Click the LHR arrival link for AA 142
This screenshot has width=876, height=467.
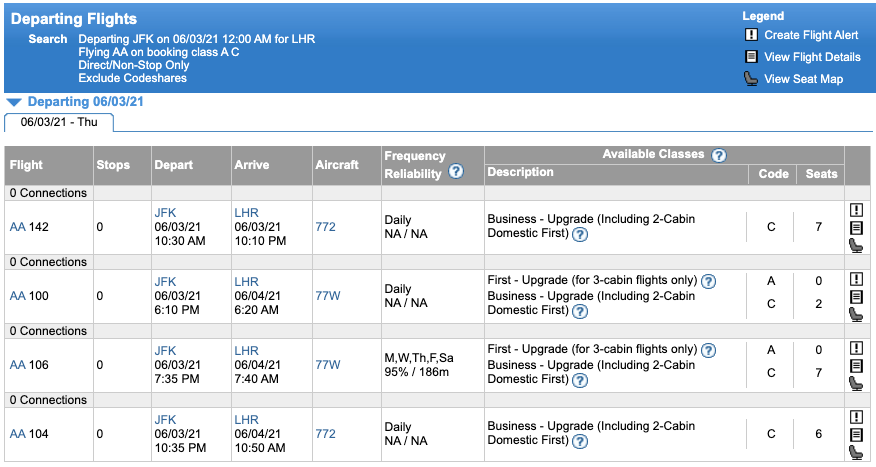coord(246,213)
